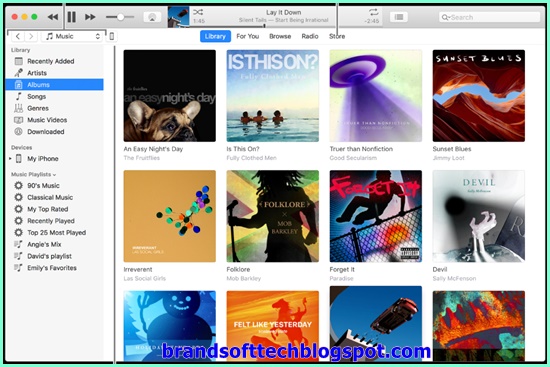This screenshot has height=367, width=550.
Task: Pause the current song
Action: [72, 17]
